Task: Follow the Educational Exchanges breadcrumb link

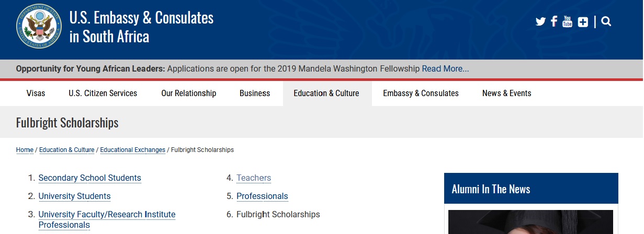Action: (x=132, y=150)
